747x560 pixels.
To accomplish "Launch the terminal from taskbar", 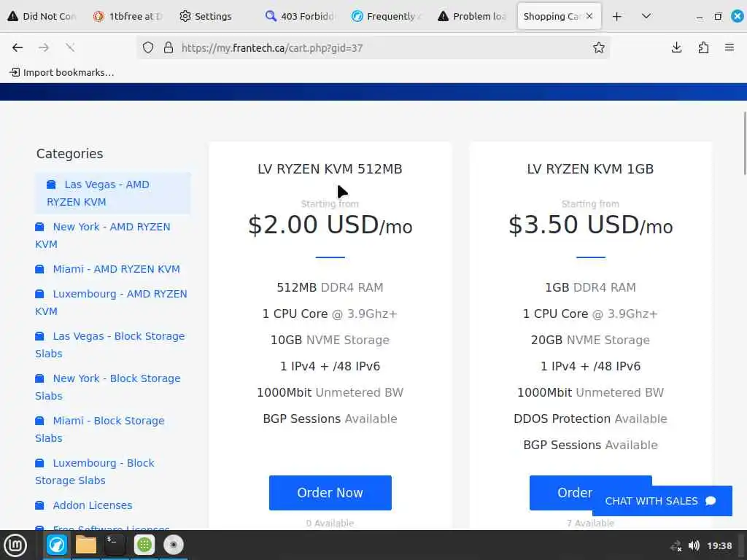I will coord(115,545).
